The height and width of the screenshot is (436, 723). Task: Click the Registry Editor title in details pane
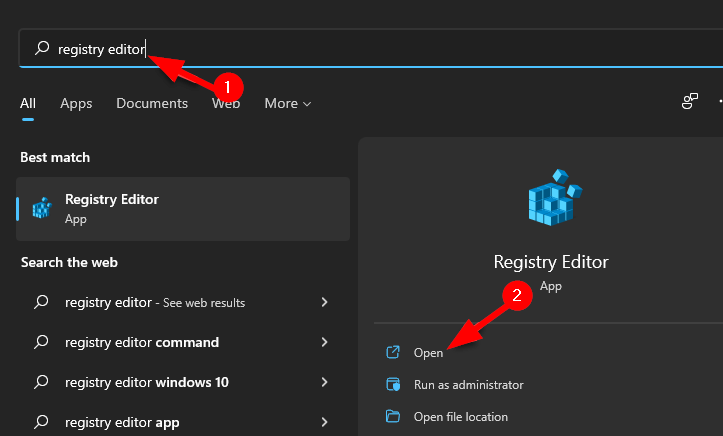pyautogui.click(x=551, y=262)
